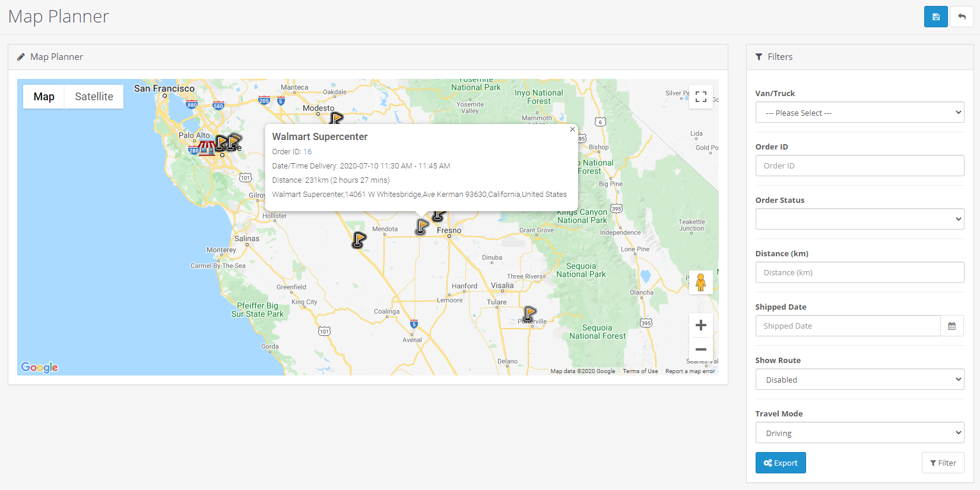Zoom out the map with minus button
The width and height of the screenshot is (980, 490).
[x=700, y=349]
